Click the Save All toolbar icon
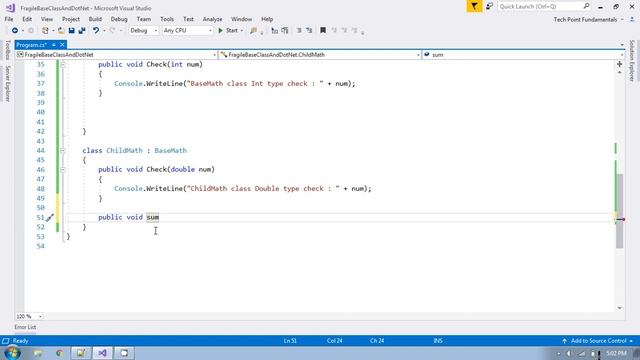This screenshot has width=640, height=360. 82,31
